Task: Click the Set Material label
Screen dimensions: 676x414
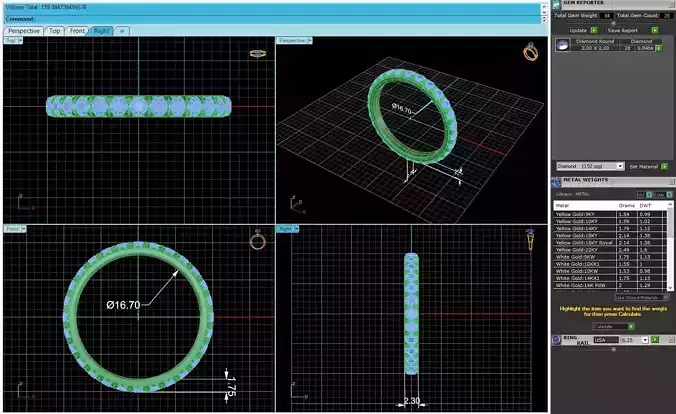Action: point(644,166)
